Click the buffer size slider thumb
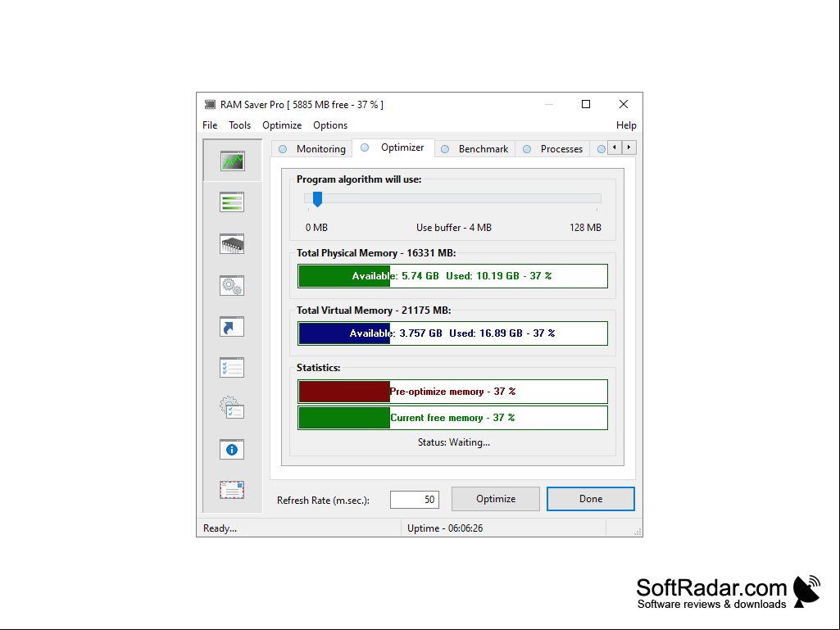Screen dimensions: 840x630 [x=317, y=199]
